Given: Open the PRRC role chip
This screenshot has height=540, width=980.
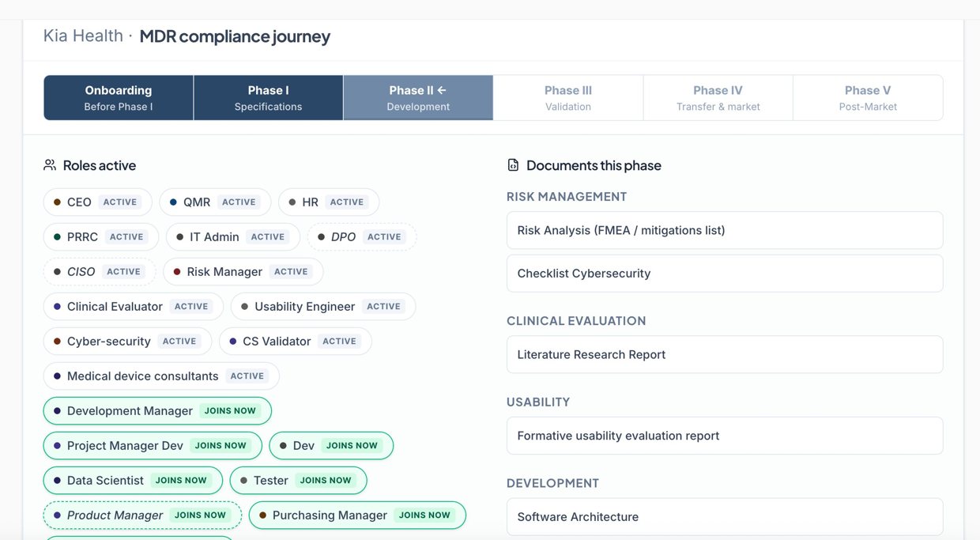Looking at the screenshot, I should [x=101, y=236].
